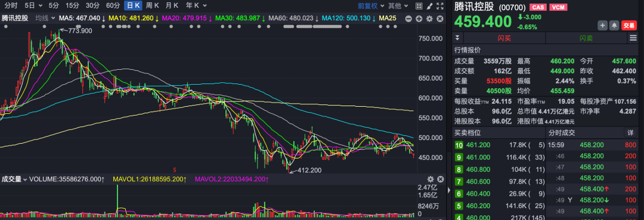Open the 均线 indicator dropdown
644x220 pixels.
point(45,18)
